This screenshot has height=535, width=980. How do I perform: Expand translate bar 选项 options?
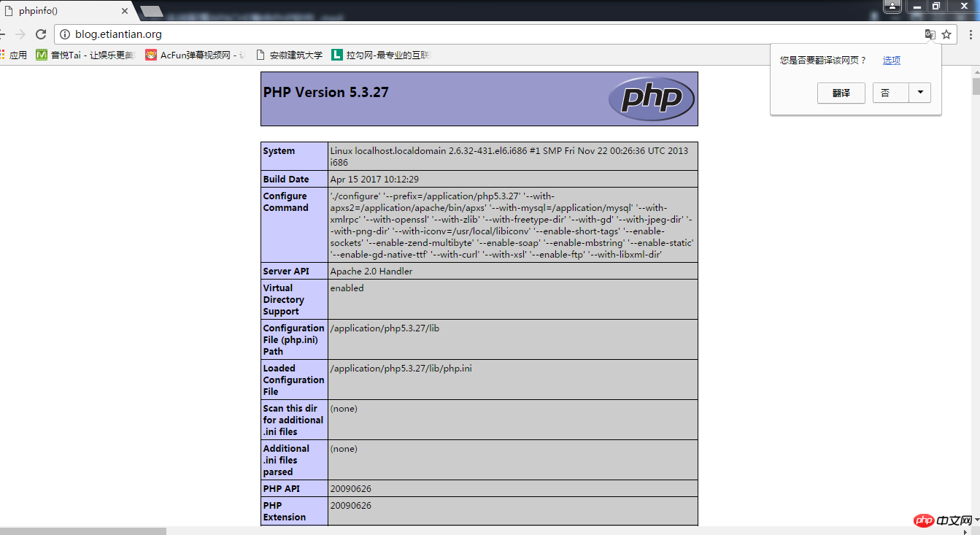[x=891, y=60]
